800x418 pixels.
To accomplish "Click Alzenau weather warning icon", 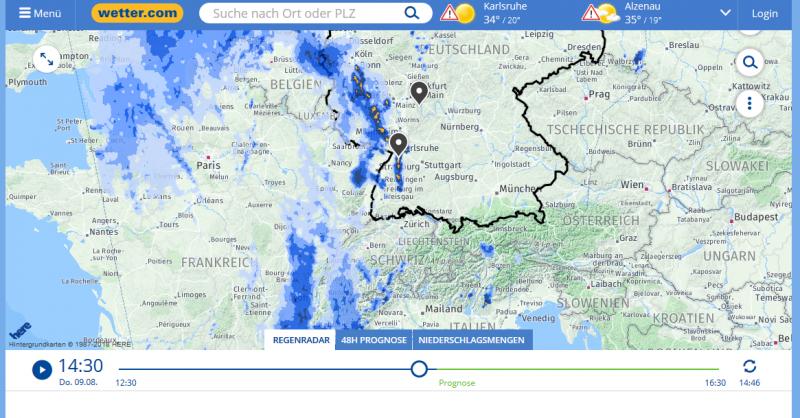I will coord(591,13).
